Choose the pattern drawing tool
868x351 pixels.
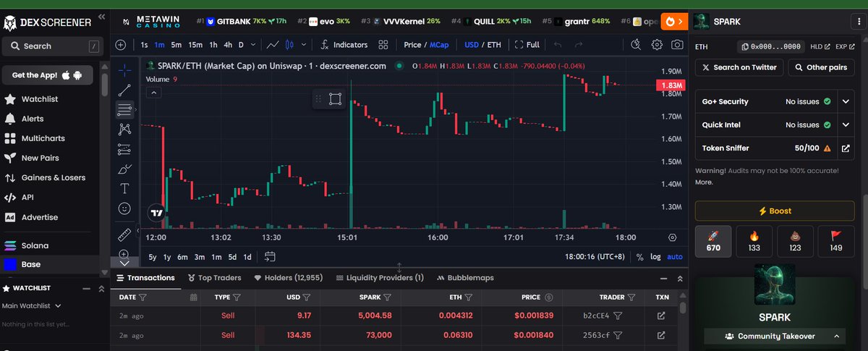pos(124,130)
